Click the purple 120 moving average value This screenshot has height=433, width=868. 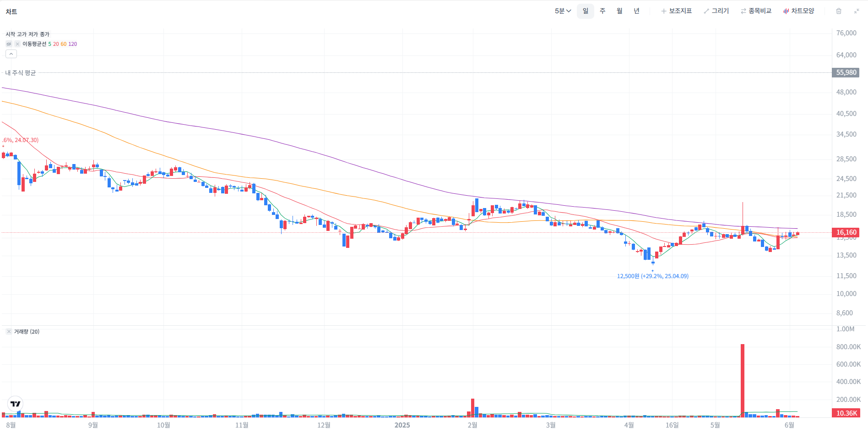click(72, 44)
